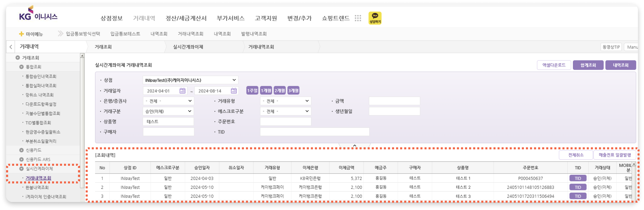Open the 거래유형 dropdown

pyautogui.click(x=285, y=101)
